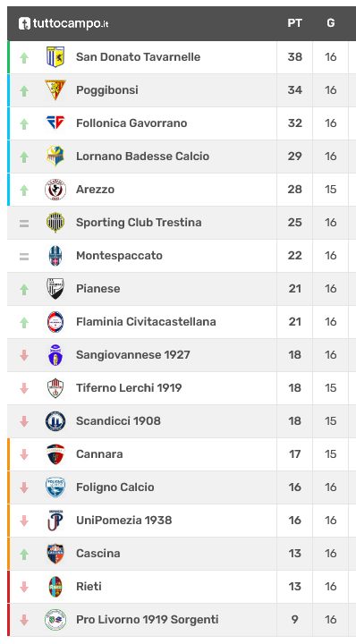Click the equals trend icon beside Montespaccato
The image size is (356, 644).
click(24, 257)
